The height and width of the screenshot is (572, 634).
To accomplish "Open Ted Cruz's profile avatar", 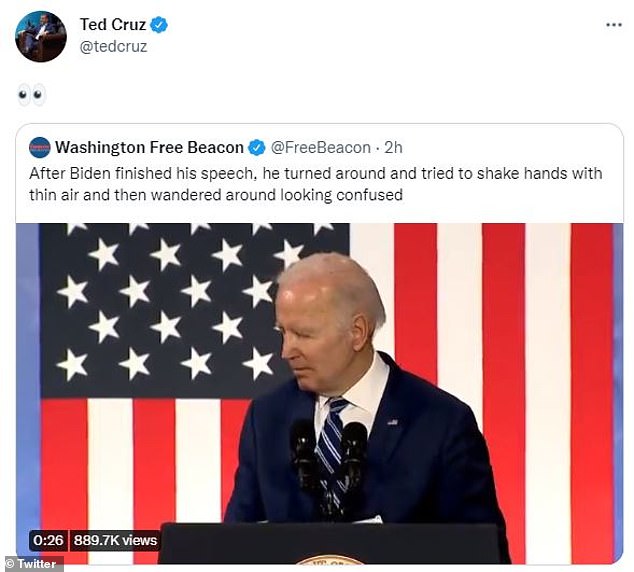I will point(41,36).
